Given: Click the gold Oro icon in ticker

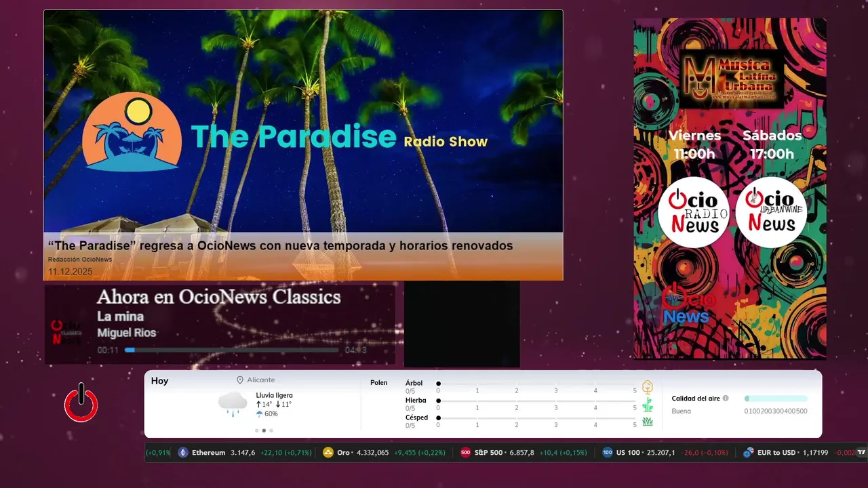Looking at the screenshot, I should [x=328, y=453].
